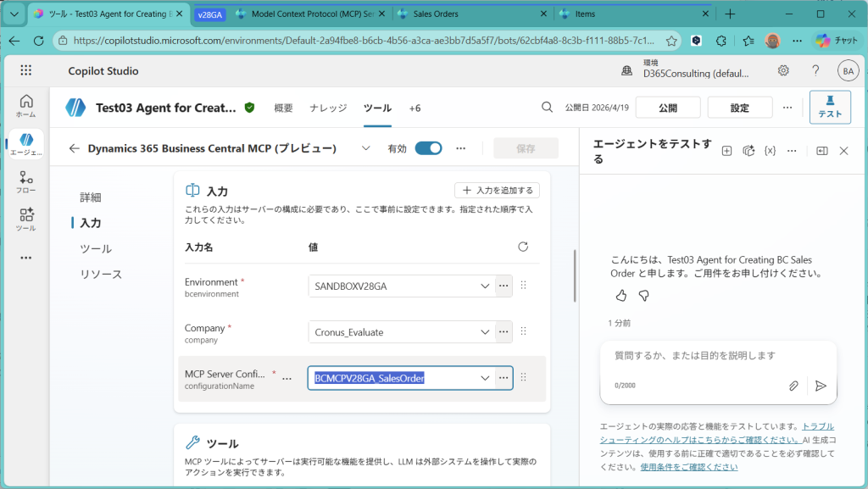Go to Home in left sidebar
Viewport: 868px width, 489px height.
point(25,105)
